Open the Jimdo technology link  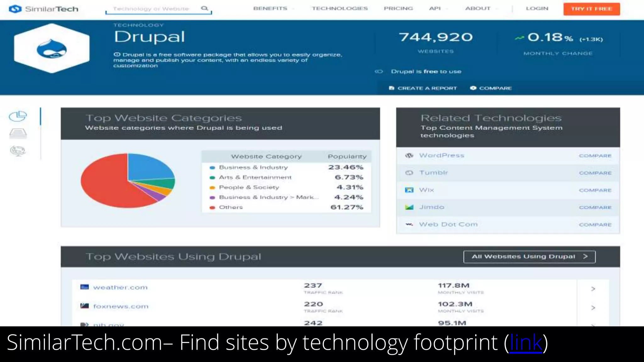coord(431,207)
